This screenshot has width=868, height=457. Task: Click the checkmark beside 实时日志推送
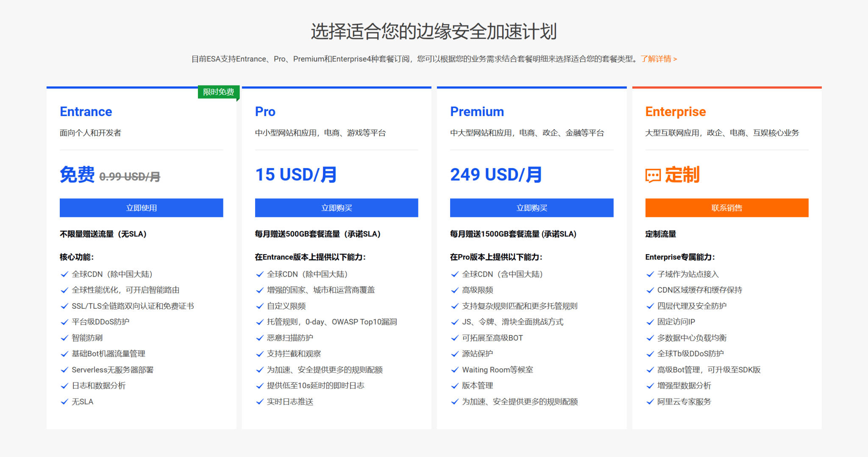pyautogui.click(x=260, y=402)
